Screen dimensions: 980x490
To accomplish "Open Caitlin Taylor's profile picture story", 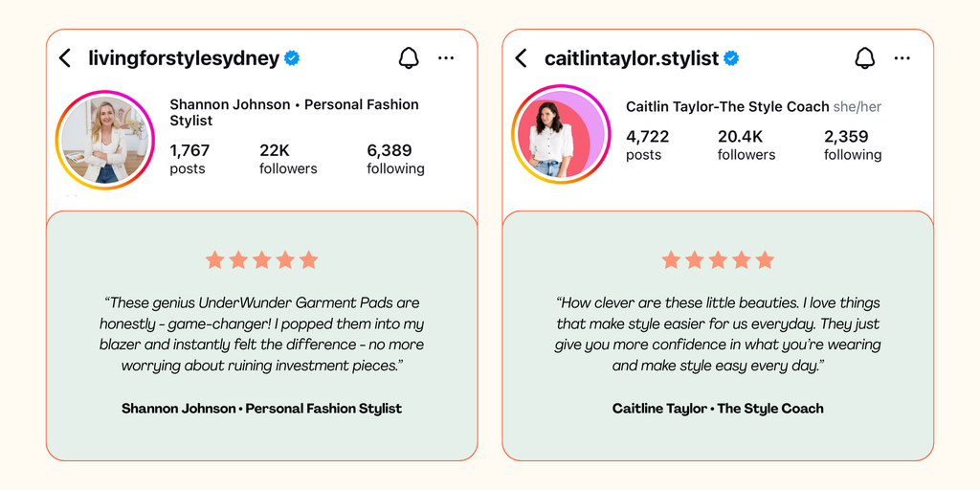I will pos(561,134).
